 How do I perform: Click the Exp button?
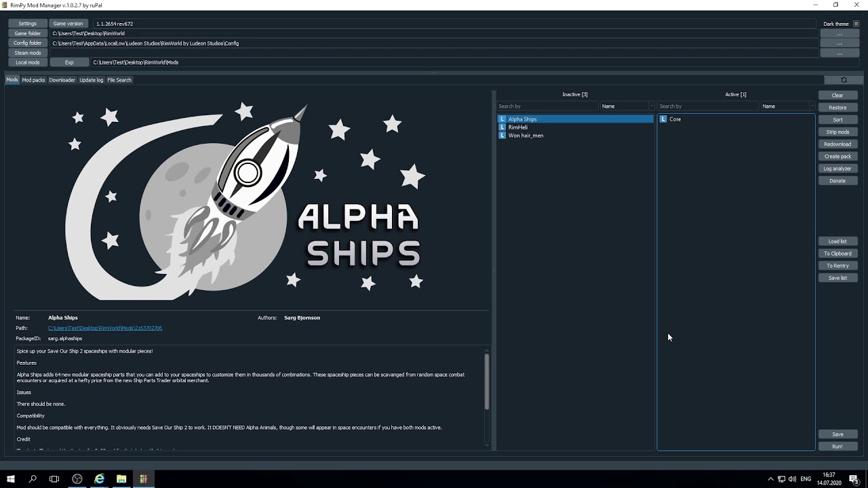click(68, 62)
